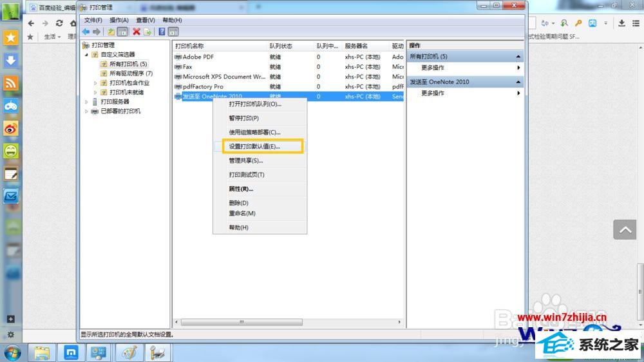644x362 pixels.
Task: Open the star Favorites icon in browser sidebar
Action: click(11, 38)
